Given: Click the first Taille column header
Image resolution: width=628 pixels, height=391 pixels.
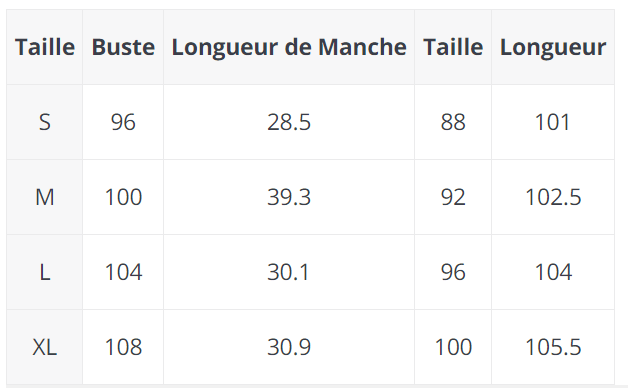Looking at the screenshot, I should pos(44,47).
